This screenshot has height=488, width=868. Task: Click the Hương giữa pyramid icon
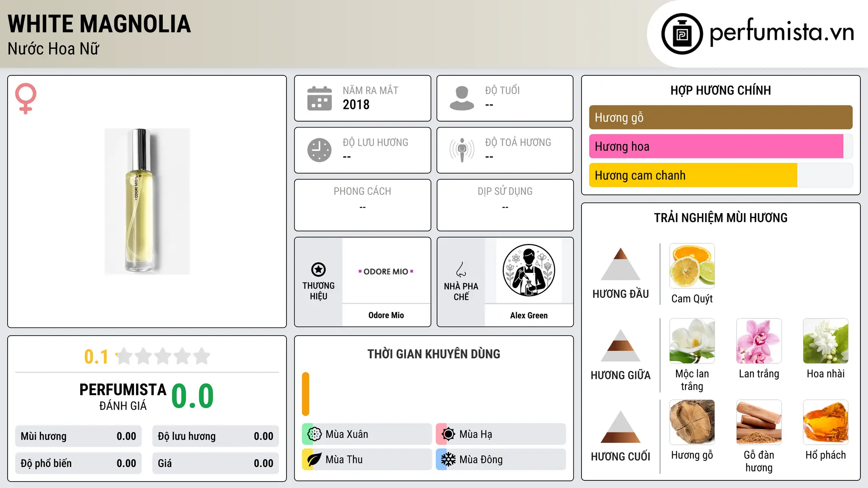click(x=620, y=345)
